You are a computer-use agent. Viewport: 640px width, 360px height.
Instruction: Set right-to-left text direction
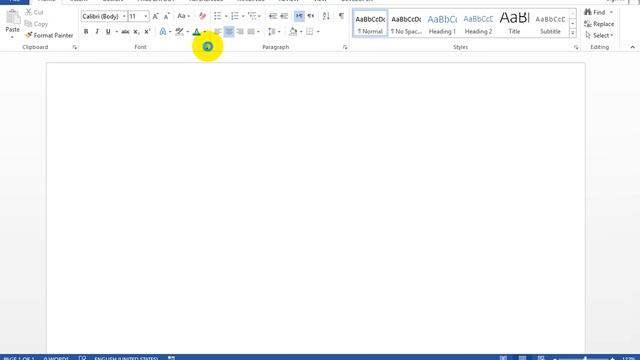[x=311, y=16]
